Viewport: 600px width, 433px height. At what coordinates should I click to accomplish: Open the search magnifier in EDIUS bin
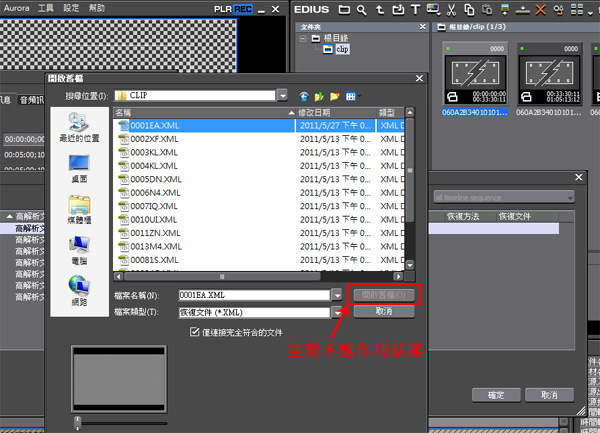point(362,10)
